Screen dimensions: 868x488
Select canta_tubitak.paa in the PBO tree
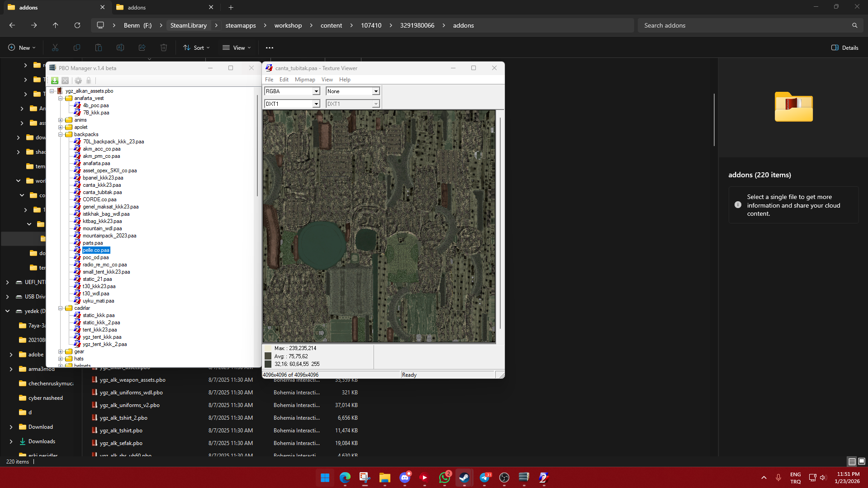pyautogui.click(x=102, y=192)
